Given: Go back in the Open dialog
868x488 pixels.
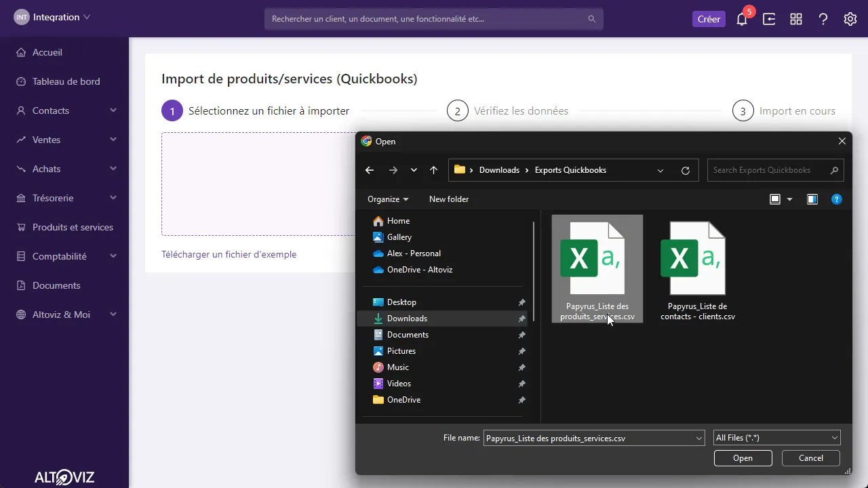Looking at the screenshot, I should (x=370, y=170).
